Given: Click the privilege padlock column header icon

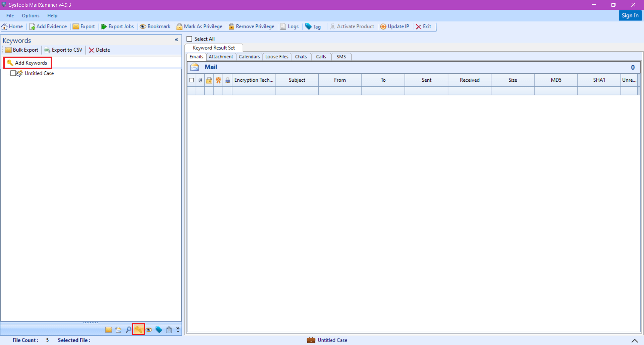Looking at the screenshot, I should (x=227, y=80).
